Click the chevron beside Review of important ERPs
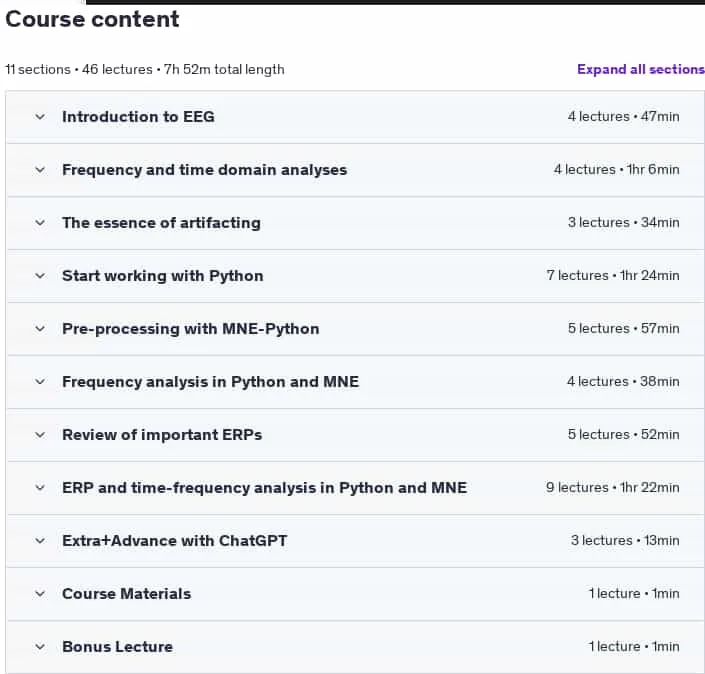The image size is (705, 674). click(x=40, y=435)
